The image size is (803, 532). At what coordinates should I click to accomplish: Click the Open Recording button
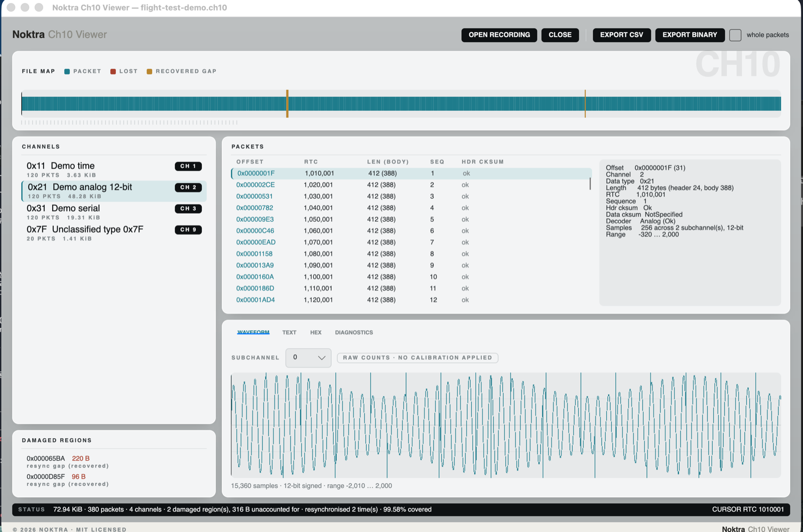tap(499, 35)
